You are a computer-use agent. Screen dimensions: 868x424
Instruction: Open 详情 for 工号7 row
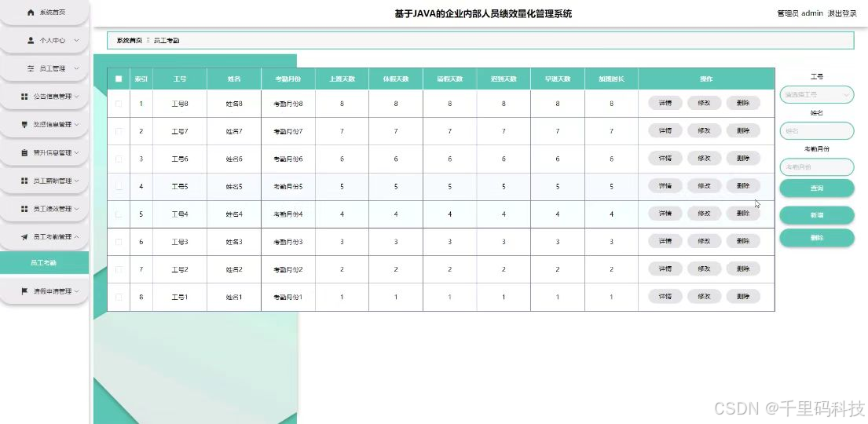pyautogui.click(x=665, y=130)
